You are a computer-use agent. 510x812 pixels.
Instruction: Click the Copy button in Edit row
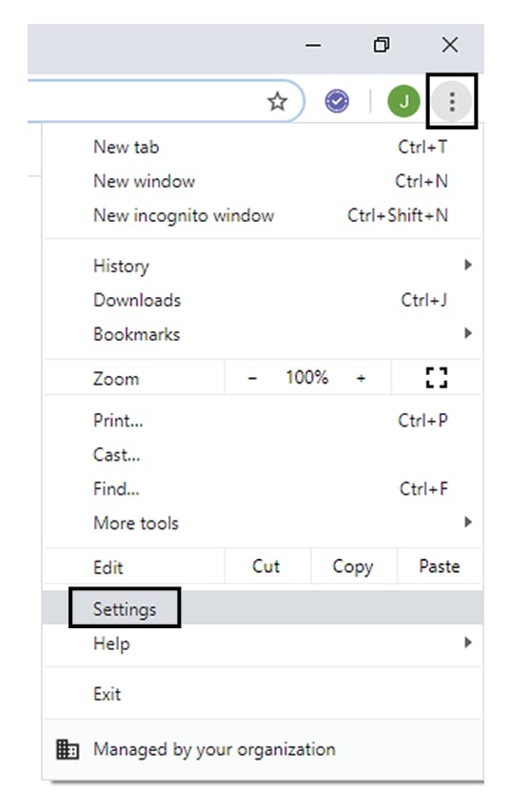pos(353,566)
